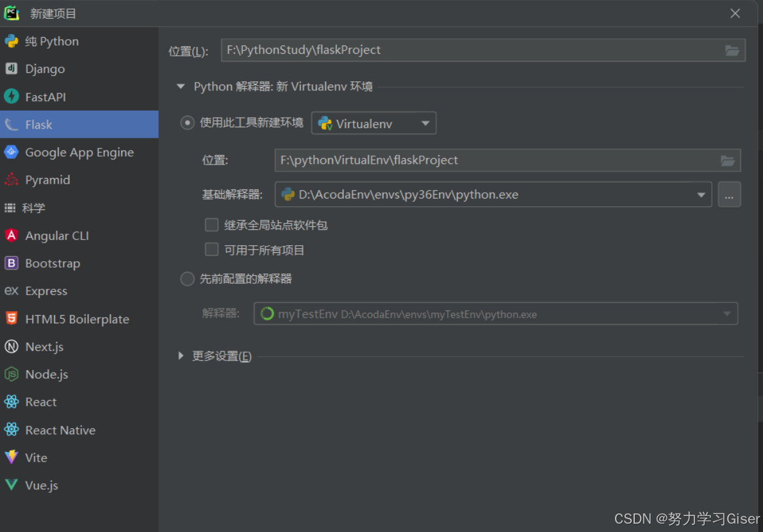Select Express project type

pyautogui.click(x=79, y=291)
